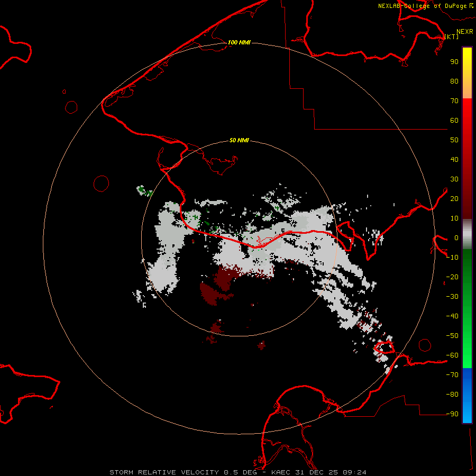The width and height of the screenshot is (476, 476).
Task: Click the NEXR label at the top right
Action: [465, 32]
